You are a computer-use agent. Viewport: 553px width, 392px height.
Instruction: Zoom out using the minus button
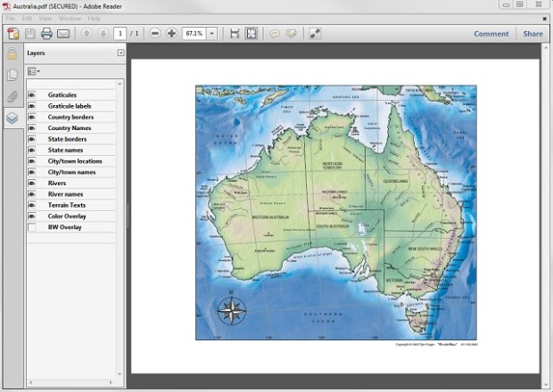155,34
